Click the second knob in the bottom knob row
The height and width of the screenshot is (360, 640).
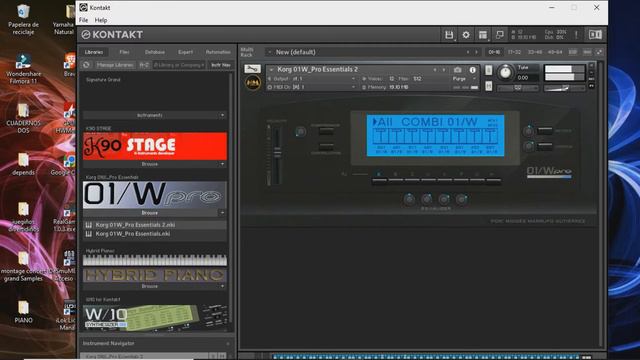[427, 199]
